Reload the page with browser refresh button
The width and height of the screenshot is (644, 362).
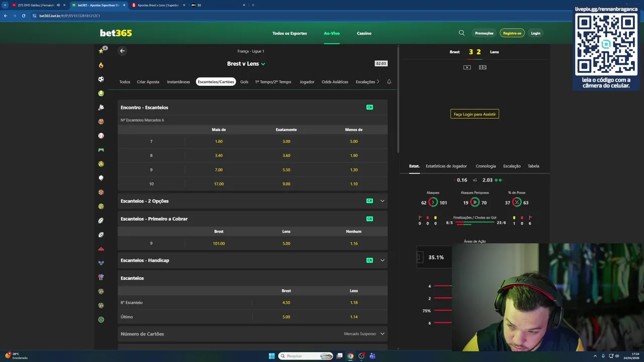tap(23, 16)
